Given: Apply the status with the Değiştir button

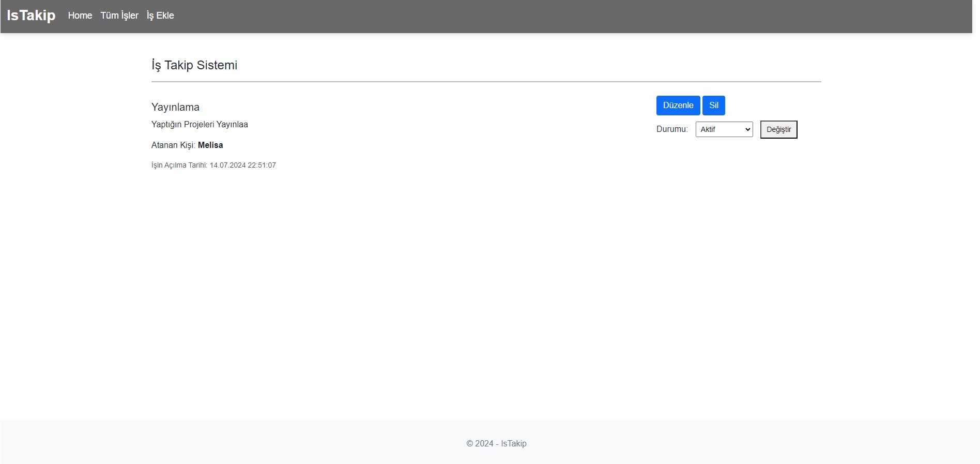Looking at the screenshot, I should click(x=779, y=129).
